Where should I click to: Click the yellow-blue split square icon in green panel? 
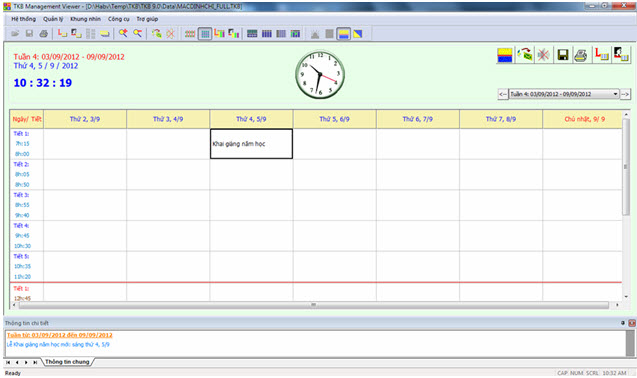505,55
